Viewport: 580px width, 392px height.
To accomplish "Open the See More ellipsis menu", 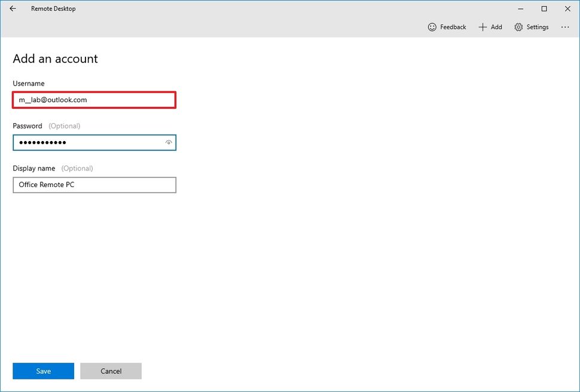I will [564, 27].
